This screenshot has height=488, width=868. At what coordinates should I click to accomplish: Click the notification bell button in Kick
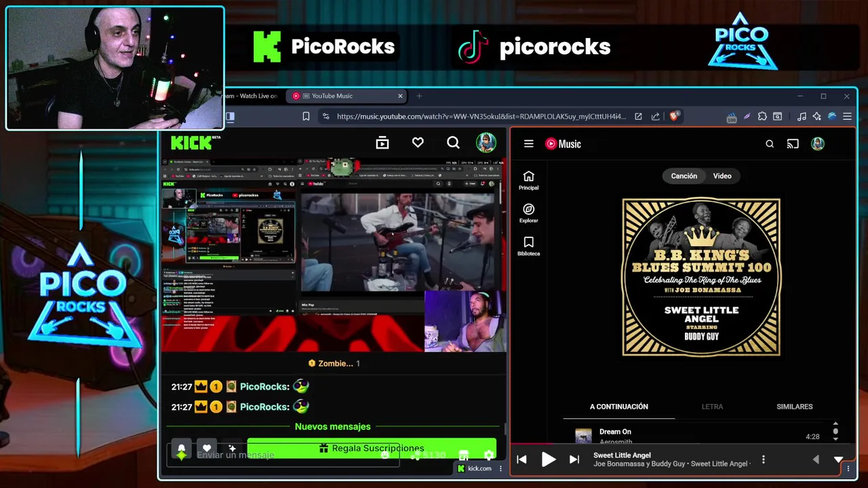click(x=181, y=448)
